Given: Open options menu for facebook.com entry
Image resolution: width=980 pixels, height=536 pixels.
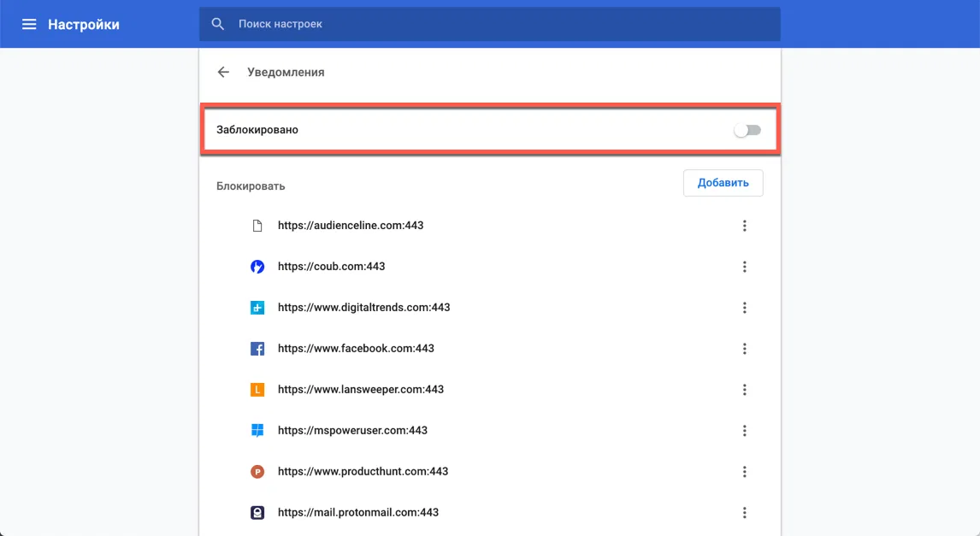Looking at the screenshot, I should pos(744,348).
